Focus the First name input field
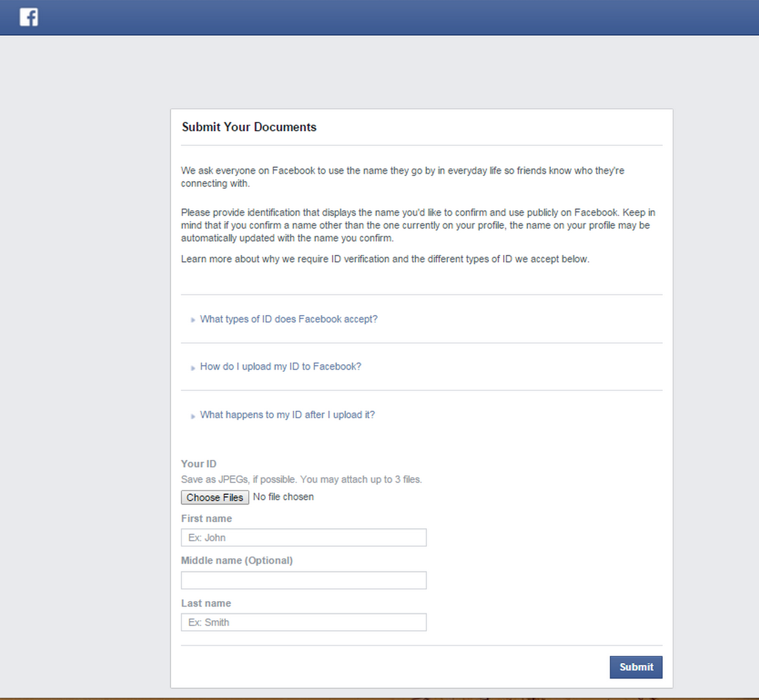759x700 pixels. tap(303, 538)
